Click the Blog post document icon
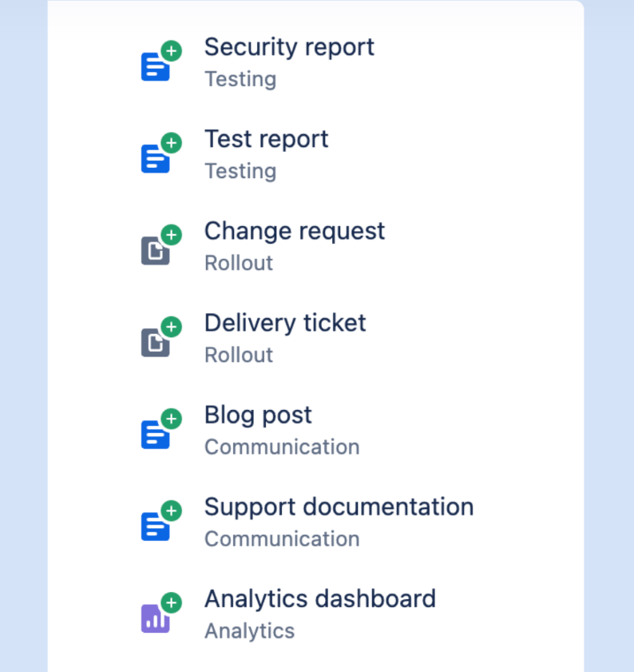634x672 pixels. [156, 435]
